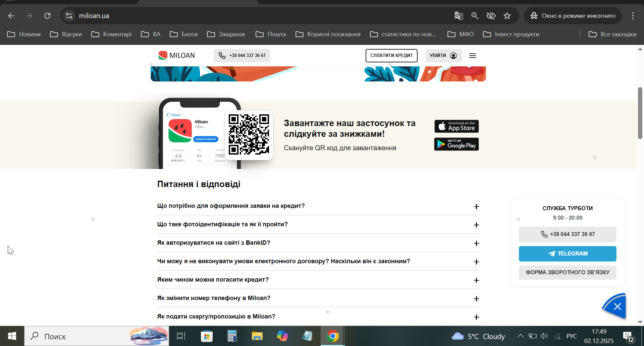Bookmark this page with the star icon

[507, 16]
